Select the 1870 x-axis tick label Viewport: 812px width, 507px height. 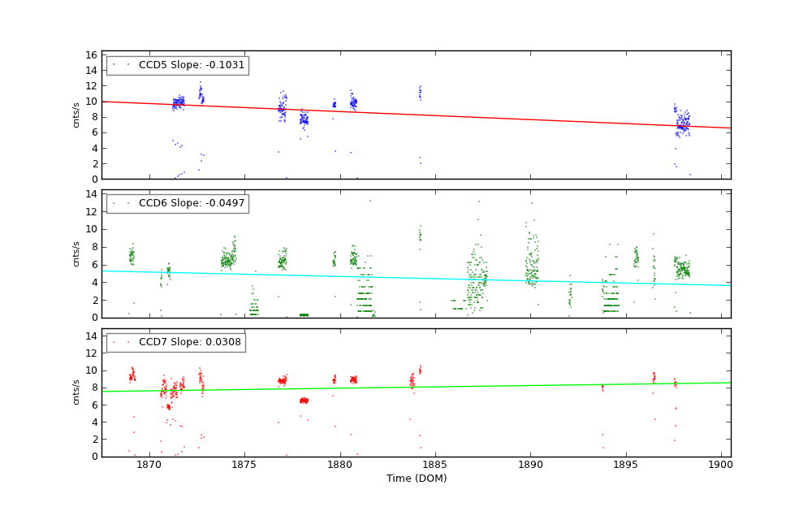coord(149,465)
